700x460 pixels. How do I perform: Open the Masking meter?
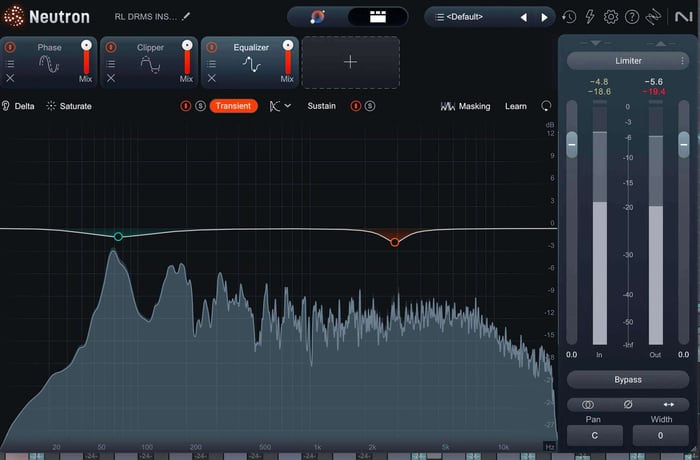(x=465, y=106)
